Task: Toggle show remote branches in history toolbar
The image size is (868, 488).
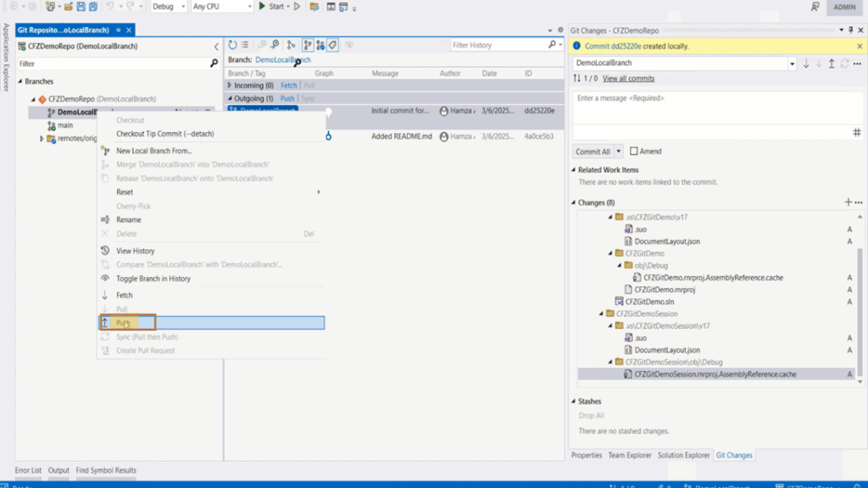Action: 320,45
